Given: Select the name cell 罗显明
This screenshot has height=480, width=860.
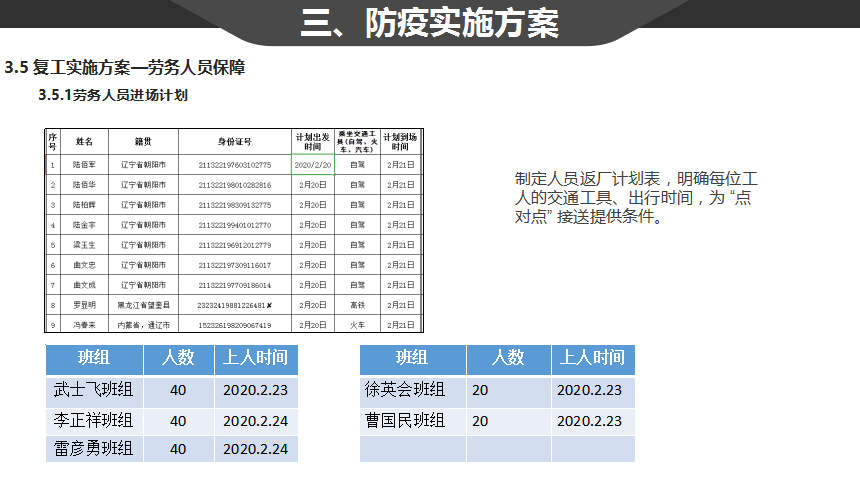Looking at the screenshot, I should click(84, 305).
